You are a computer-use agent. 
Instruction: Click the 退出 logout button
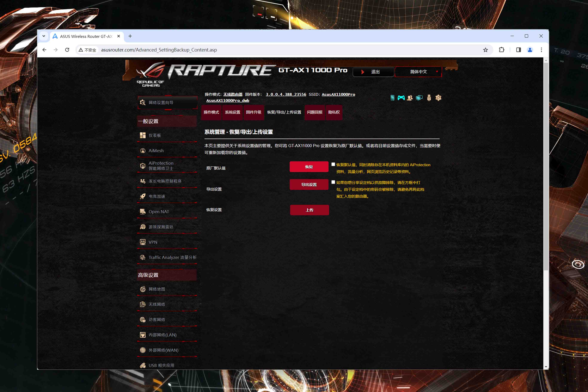373,72
